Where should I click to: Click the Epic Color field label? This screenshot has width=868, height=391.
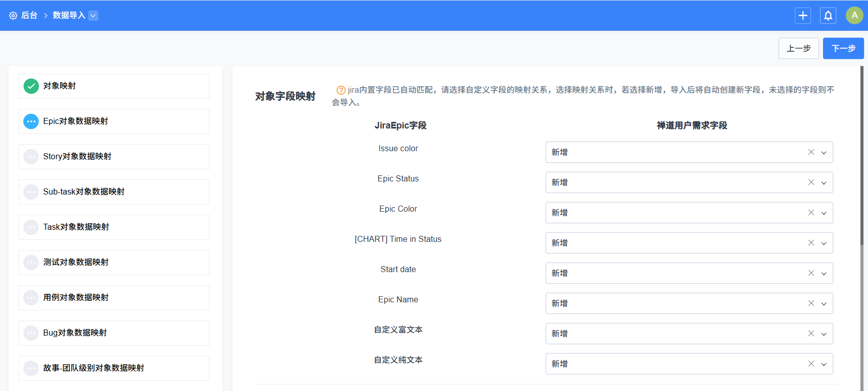coord(398,209)
